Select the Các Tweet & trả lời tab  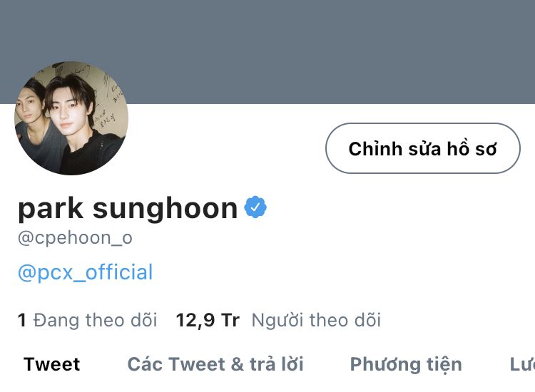(215, 364)
